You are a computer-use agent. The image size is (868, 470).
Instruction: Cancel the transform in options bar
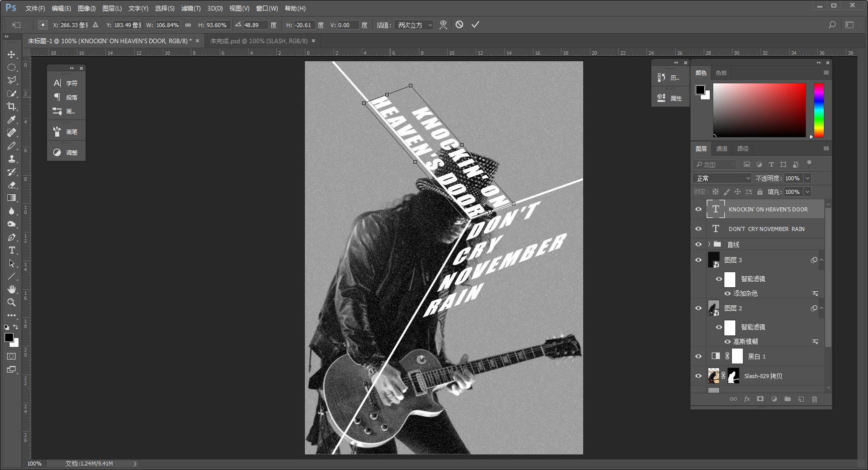click(459, 25)
